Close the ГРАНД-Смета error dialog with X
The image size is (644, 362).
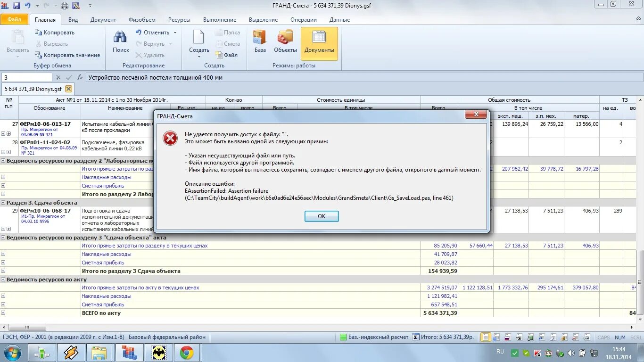(476, 115)
